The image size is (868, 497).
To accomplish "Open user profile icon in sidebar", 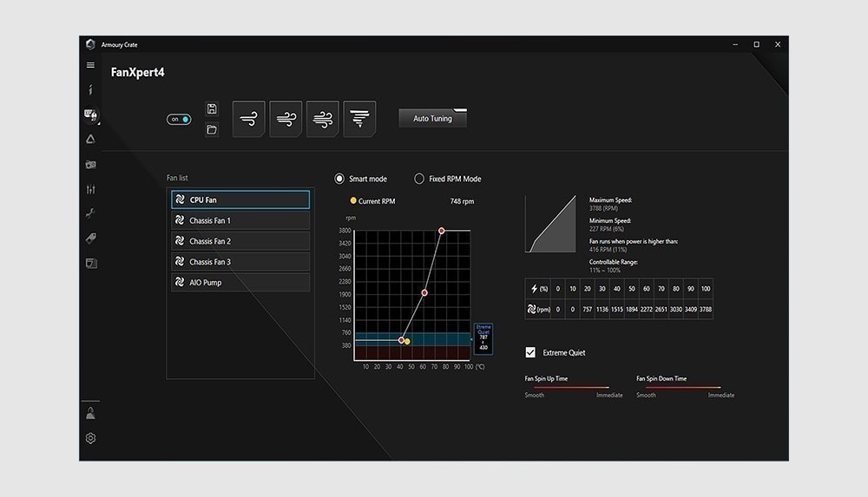I will point(91,413).
